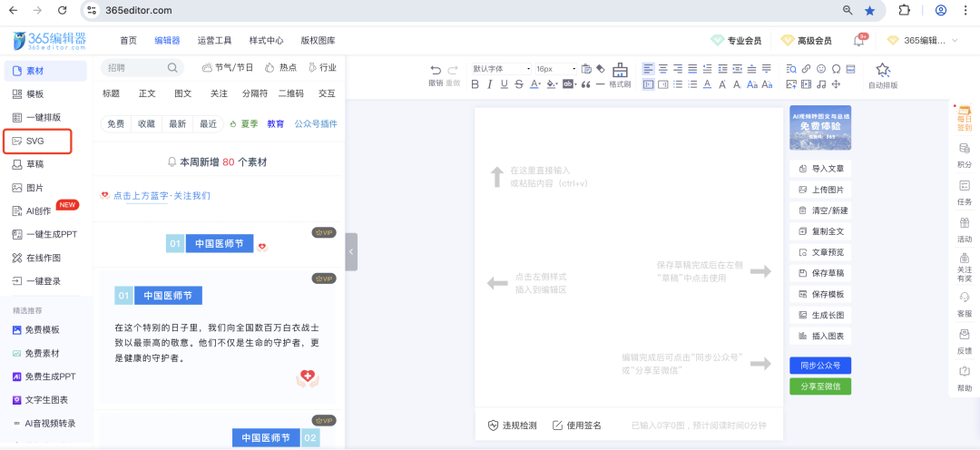Image resolution: width=980 pixels, height=450 pixels.
Task: Open the 运营工具 menu in top navigation
Action: (x=214, y=41)
